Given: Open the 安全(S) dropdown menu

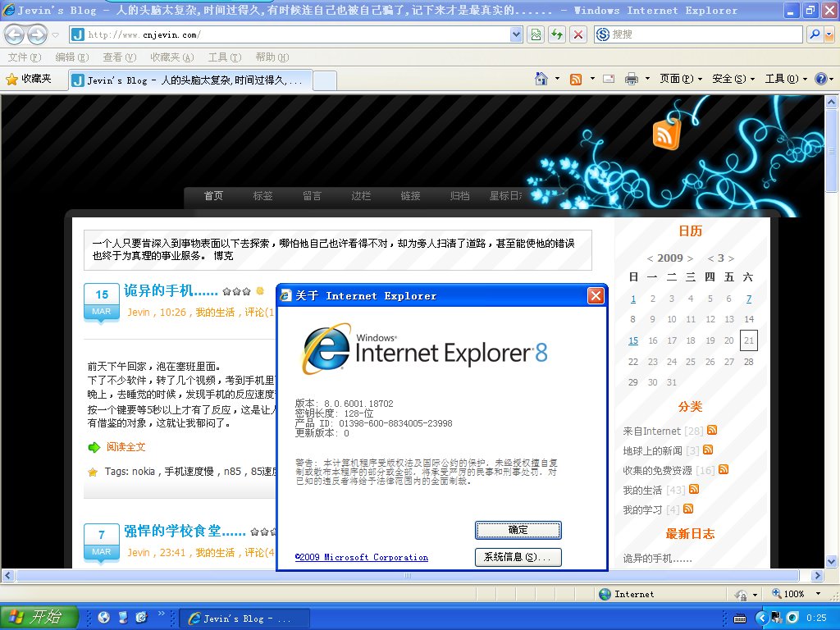Looking at the screenshot, I should point(733,80).
